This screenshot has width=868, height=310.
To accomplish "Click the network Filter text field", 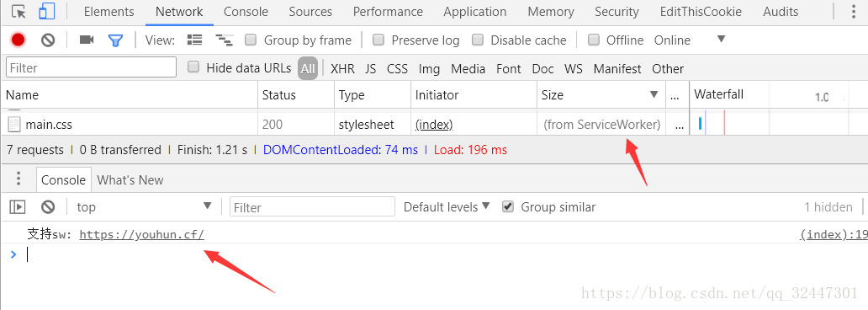I will [92, 67].
